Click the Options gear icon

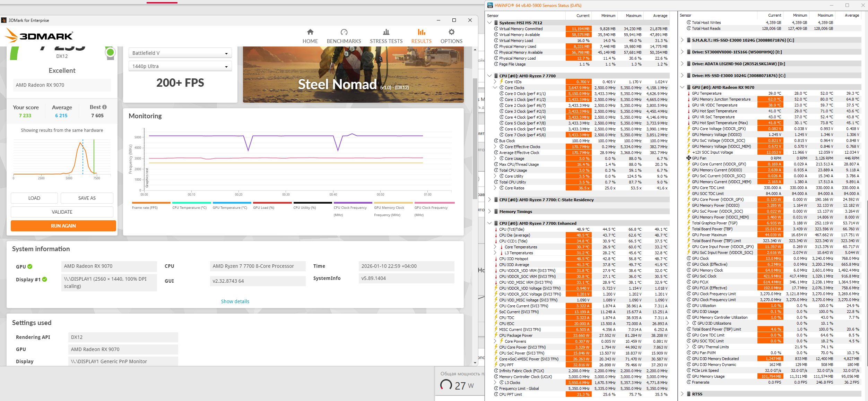point(451,32)
